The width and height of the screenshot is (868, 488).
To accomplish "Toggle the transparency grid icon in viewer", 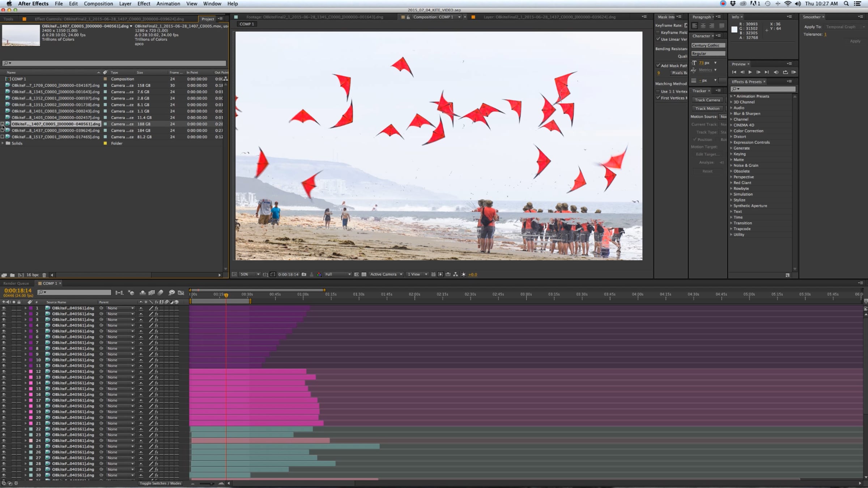I will [x=364, y=274].
